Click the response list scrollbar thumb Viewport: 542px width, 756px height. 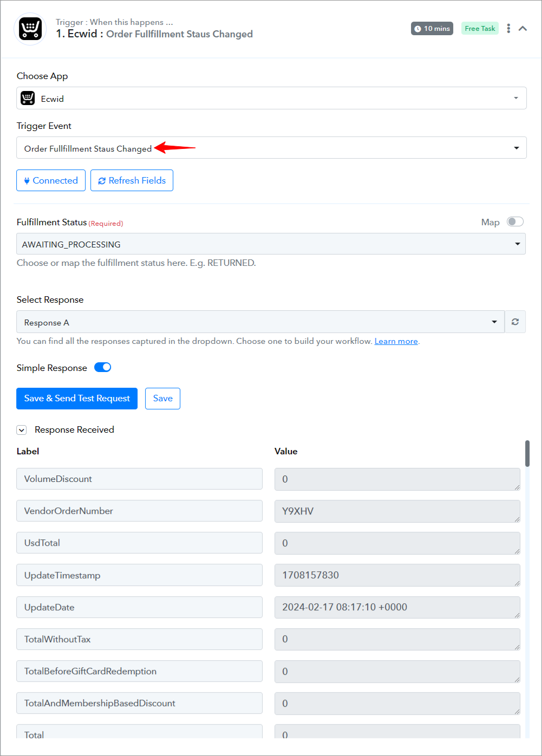coord(527,453)
